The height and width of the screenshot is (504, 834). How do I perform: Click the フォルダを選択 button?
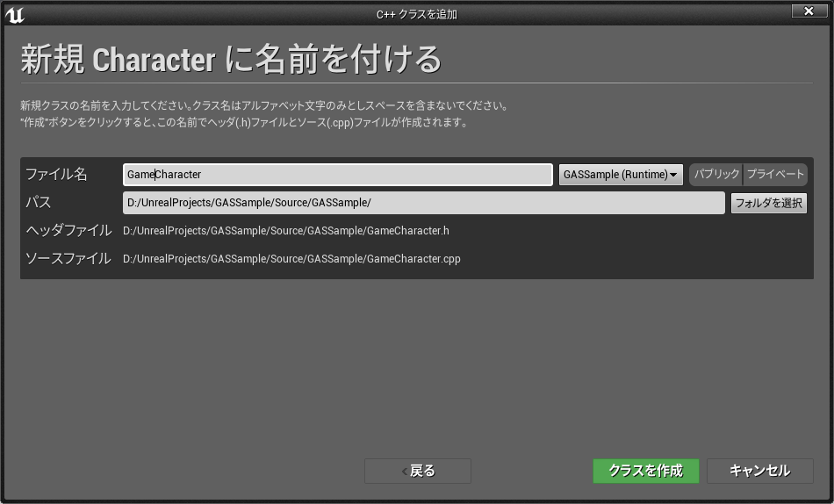(768, 203)
